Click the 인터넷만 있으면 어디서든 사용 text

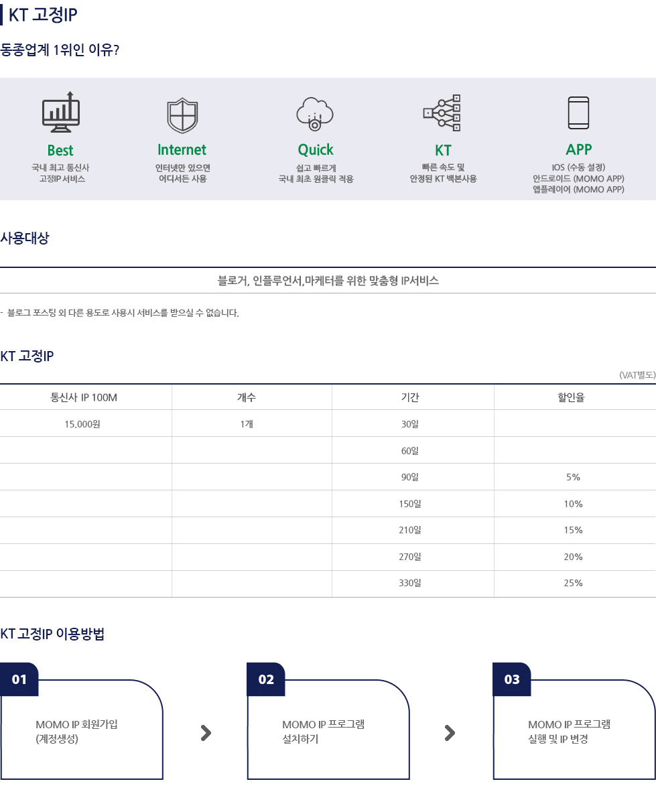pos(182,173)
